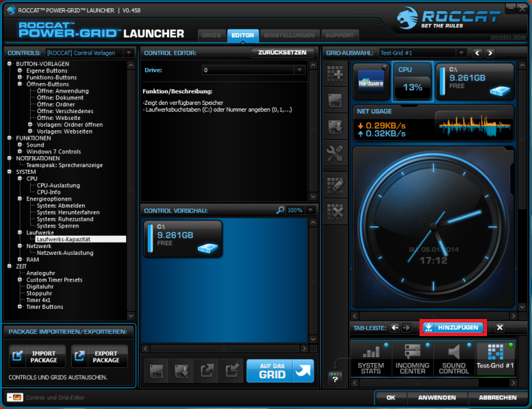Expand the Funktions-Buttons tree node
532x409 pixels.
20,77
